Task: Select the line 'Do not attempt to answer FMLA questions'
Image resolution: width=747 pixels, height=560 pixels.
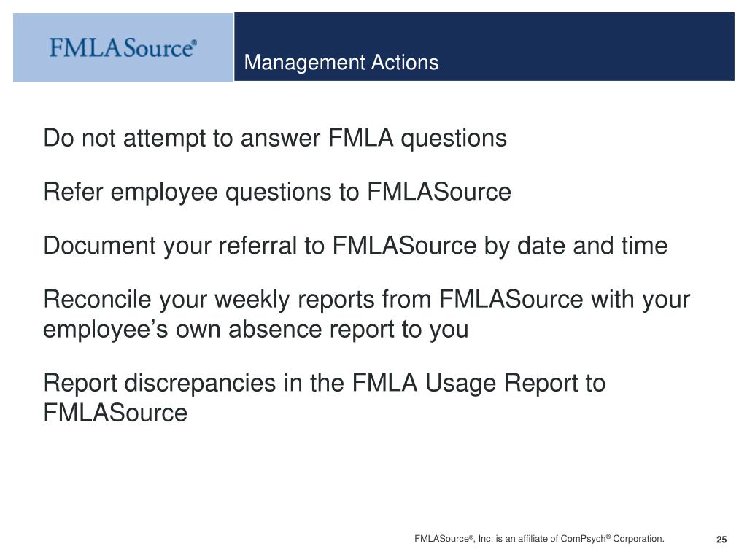Action: coord(275,139)
